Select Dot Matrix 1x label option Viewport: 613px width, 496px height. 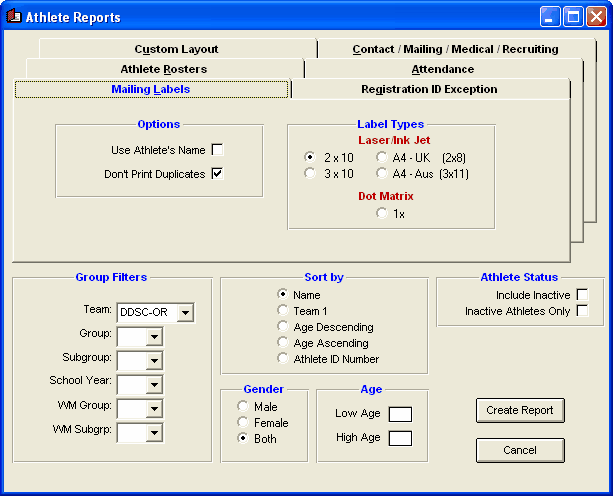382,213
